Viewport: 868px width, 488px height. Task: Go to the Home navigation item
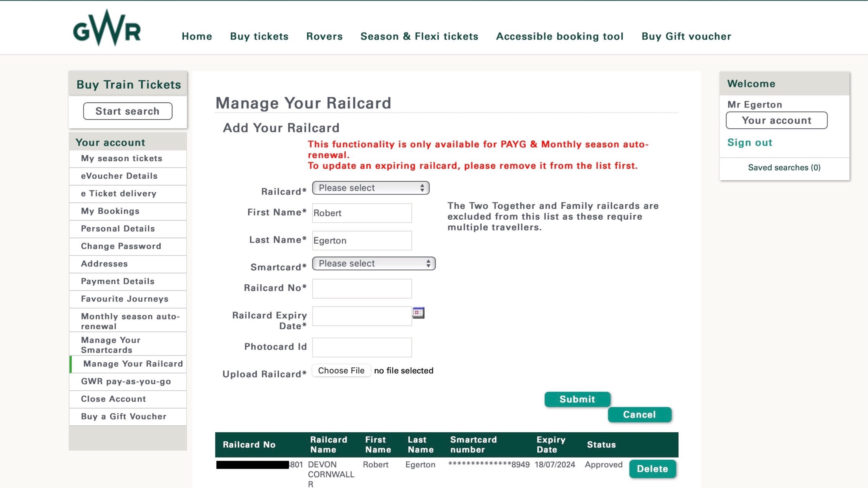click(197, 36)
